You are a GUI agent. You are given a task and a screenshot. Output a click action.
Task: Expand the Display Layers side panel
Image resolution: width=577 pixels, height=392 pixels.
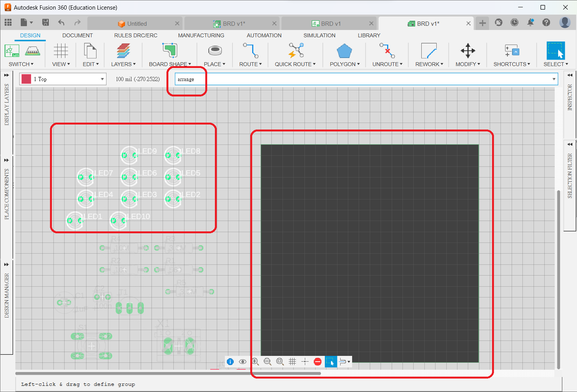pos(7,75)
